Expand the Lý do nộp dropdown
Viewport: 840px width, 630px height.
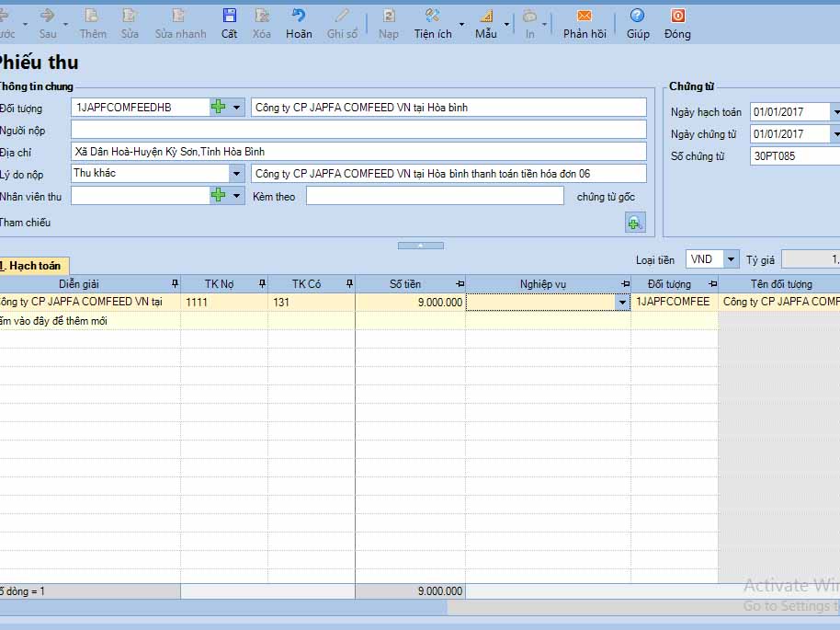pos(236,173)
